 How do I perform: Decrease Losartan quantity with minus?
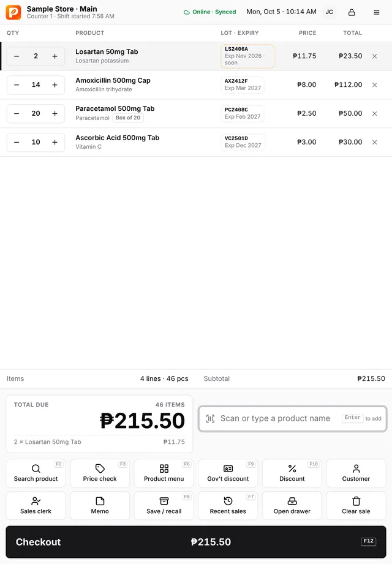pos(17,56)
